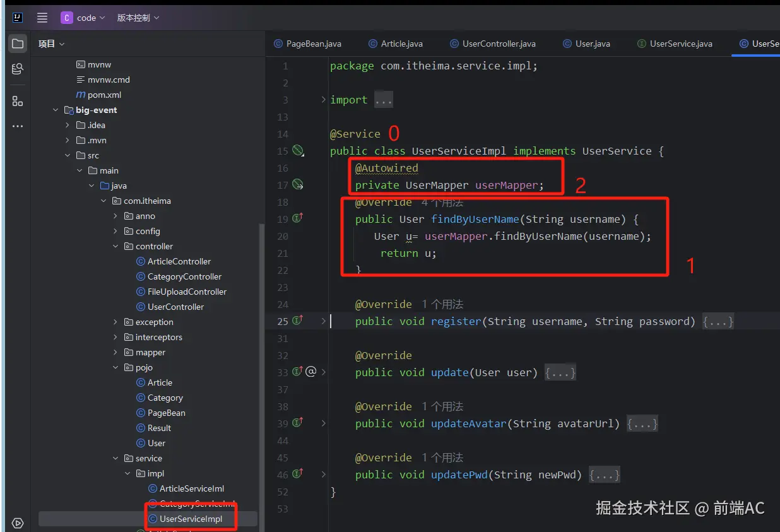Open the Services tool window icon at bottom left
The image size is (780, 532).
pos(18,523)
